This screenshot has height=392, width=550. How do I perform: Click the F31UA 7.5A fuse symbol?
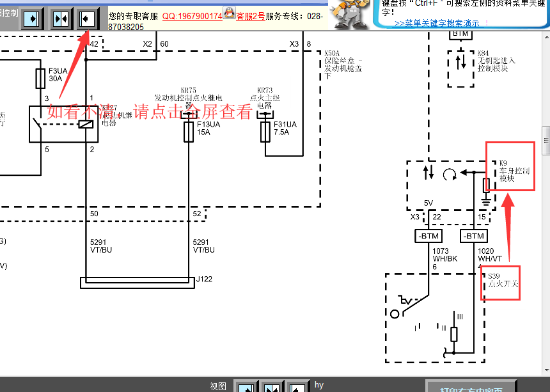click(265, 132)
